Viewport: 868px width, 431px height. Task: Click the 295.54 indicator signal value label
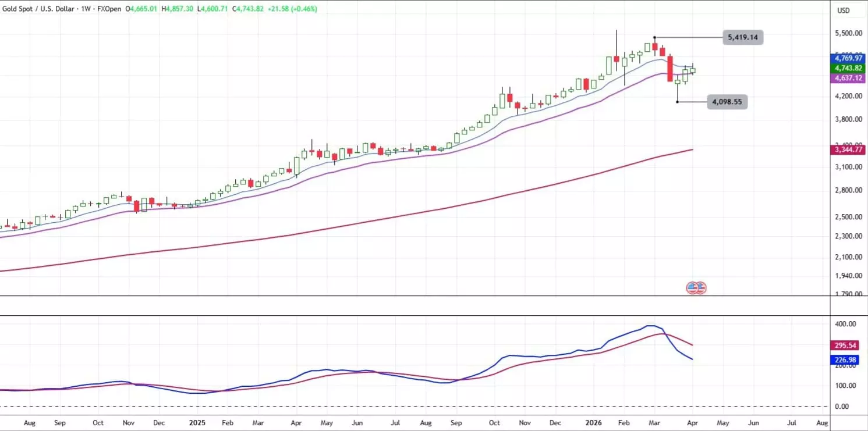pyautogui.click(x=844, y=345)
